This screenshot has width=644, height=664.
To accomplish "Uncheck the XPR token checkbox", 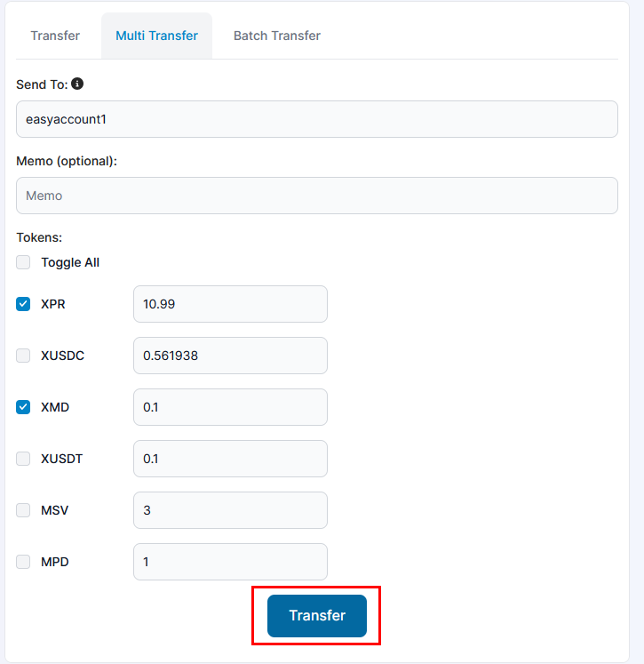I will coord(24,304).
